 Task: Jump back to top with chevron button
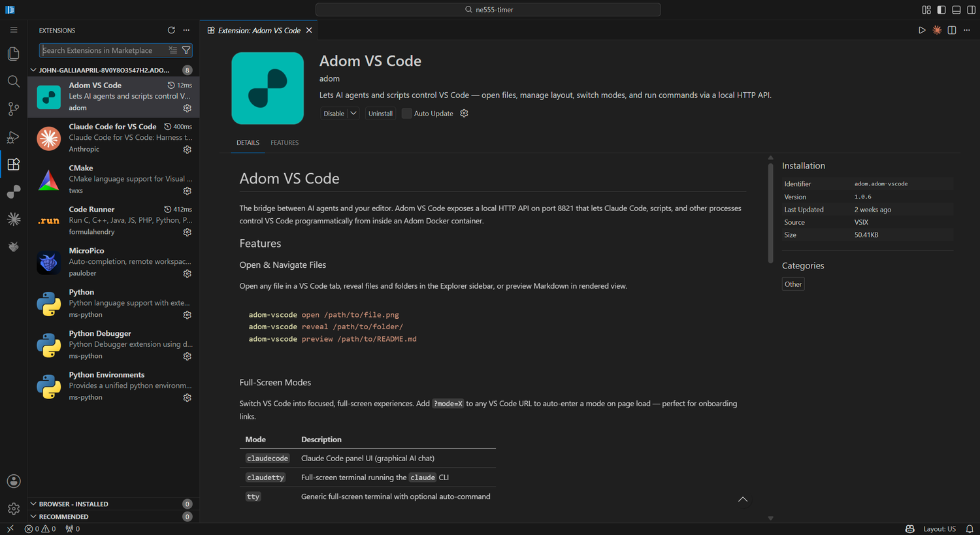click(743, 500)
